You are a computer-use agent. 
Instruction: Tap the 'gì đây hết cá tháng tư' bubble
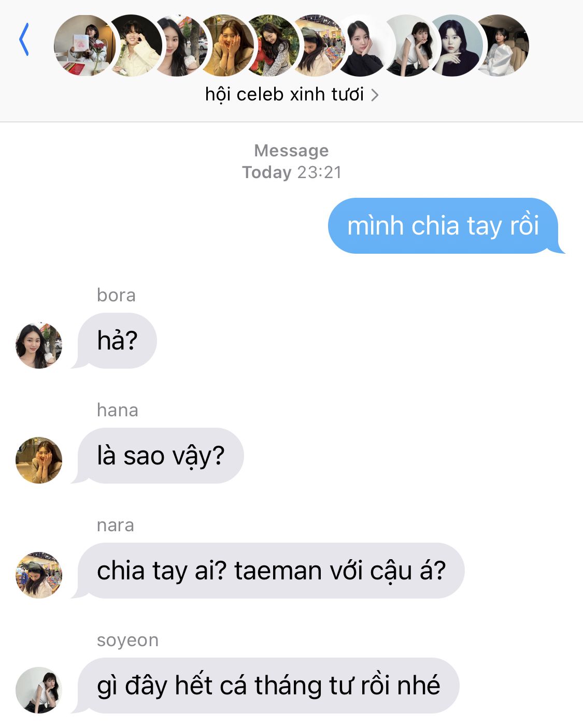pyautogui.click(x=268, y=686)
